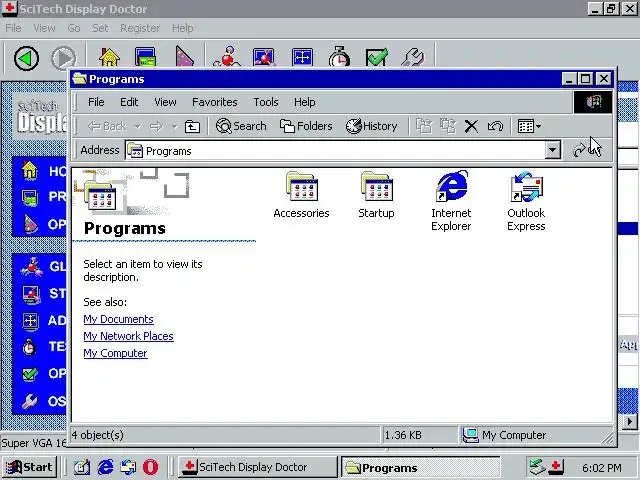Click the '4 object(s)' status bar text
The width and height of the screenshot is (640, 480).
(98, 435)
